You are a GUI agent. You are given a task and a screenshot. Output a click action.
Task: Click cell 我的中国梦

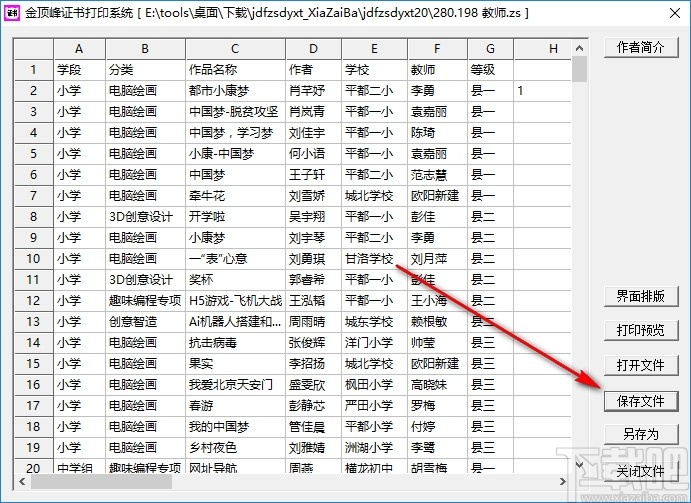click(235, 426)
